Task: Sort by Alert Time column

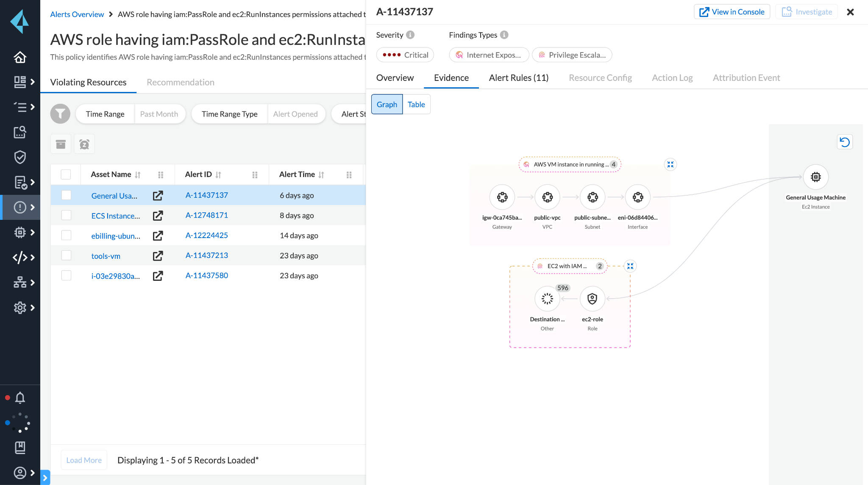Action: 321,175
